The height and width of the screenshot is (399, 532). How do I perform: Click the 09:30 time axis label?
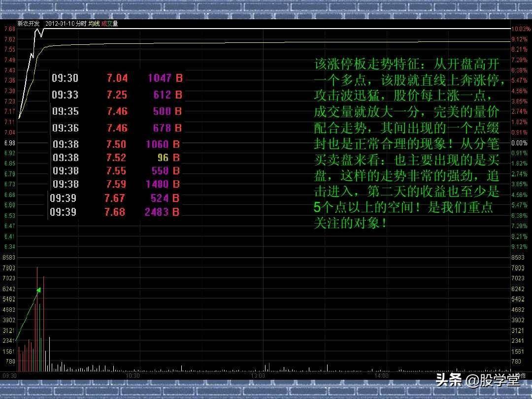pyautogui.click(x=9, y=375)
